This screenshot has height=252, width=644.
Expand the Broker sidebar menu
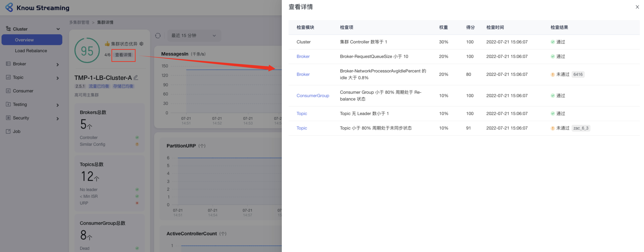tap(58, 64)
